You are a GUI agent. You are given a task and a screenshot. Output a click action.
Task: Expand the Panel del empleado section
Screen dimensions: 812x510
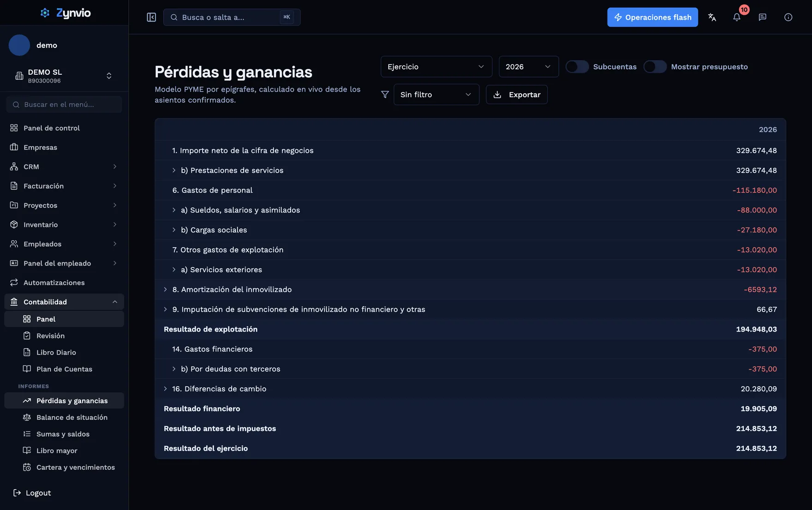click(64, 263)
